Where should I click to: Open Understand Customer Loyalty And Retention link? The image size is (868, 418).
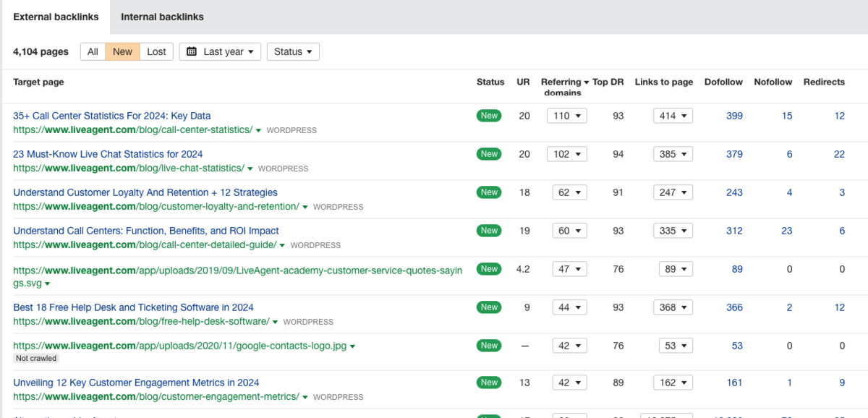(145, 192)
